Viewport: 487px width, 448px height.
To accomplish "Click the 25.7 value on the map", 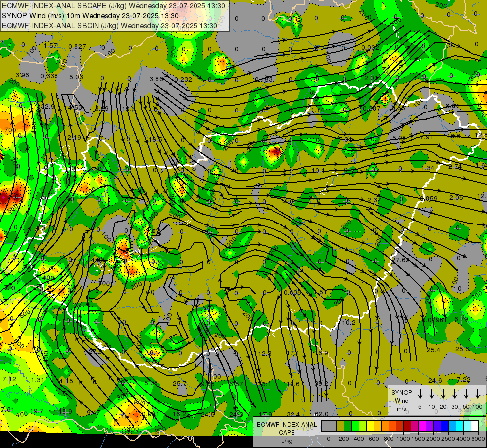I will click(180, 384).
